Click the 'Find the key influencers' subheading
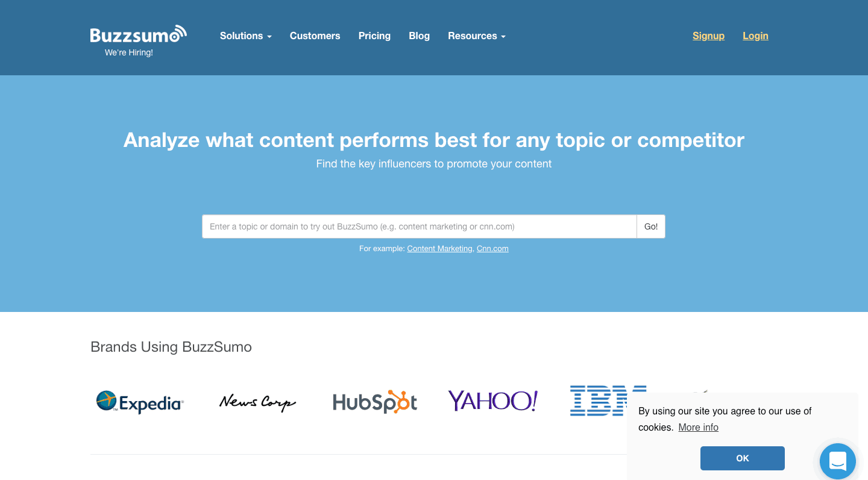 tap(434, 164)
